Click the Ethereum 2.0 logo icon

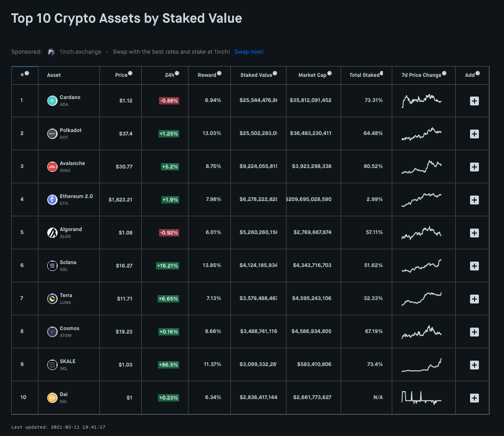pos(52,200)
